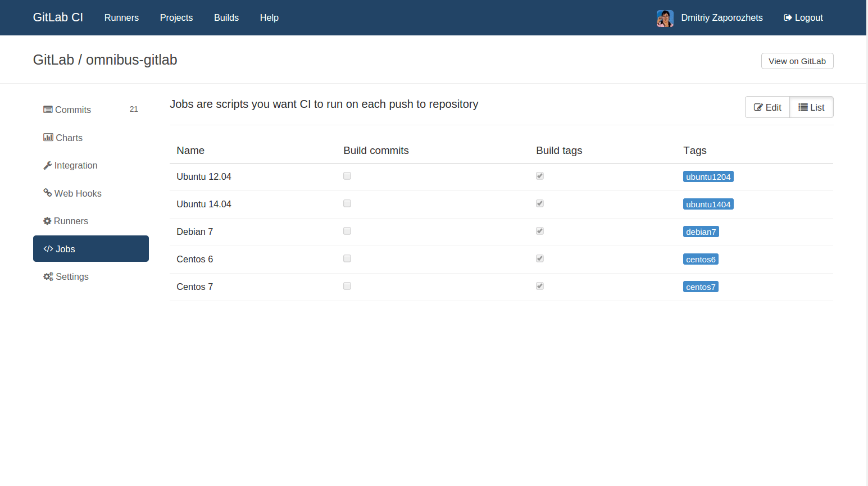Screen dimensions: 868x486
Task: Uncheck Build tags for Ubuntu 14.04
Action: click(x=539, y=203)
